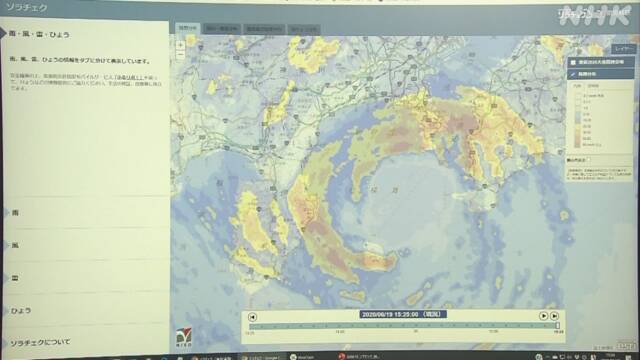Toggle the first layer checkbox in the layer panel
The width and height of the screenshot is (640, 360).
pos(573,62)
